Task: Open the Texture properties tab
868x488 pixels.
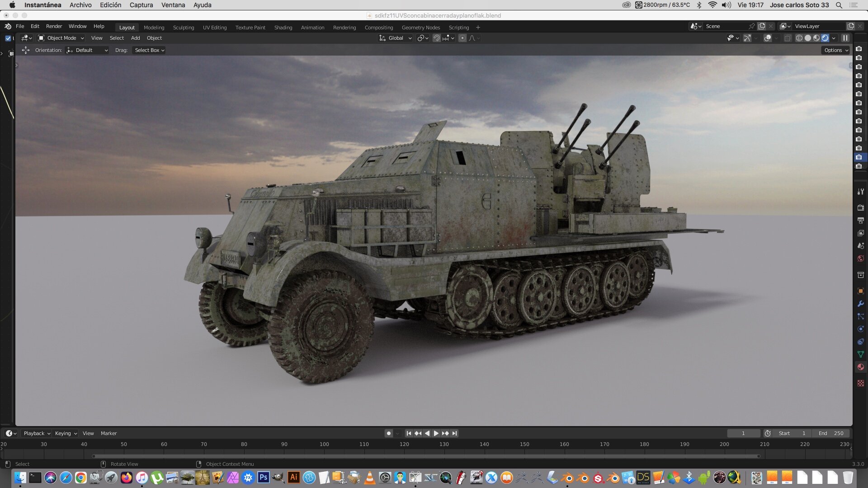Action: point(860,383)
